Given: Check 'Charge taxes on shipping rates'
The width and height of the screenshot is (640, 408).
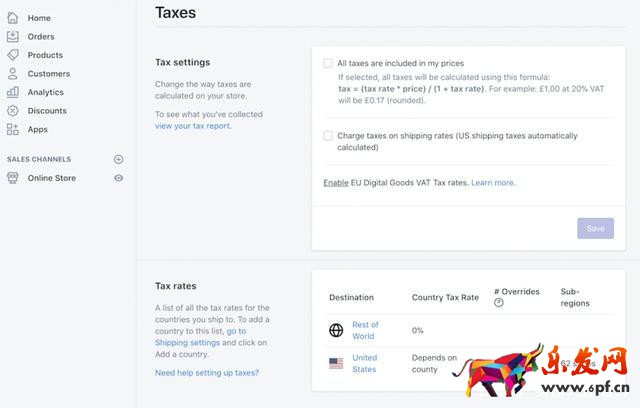Looking at the screenshot, I should point(328,135).
